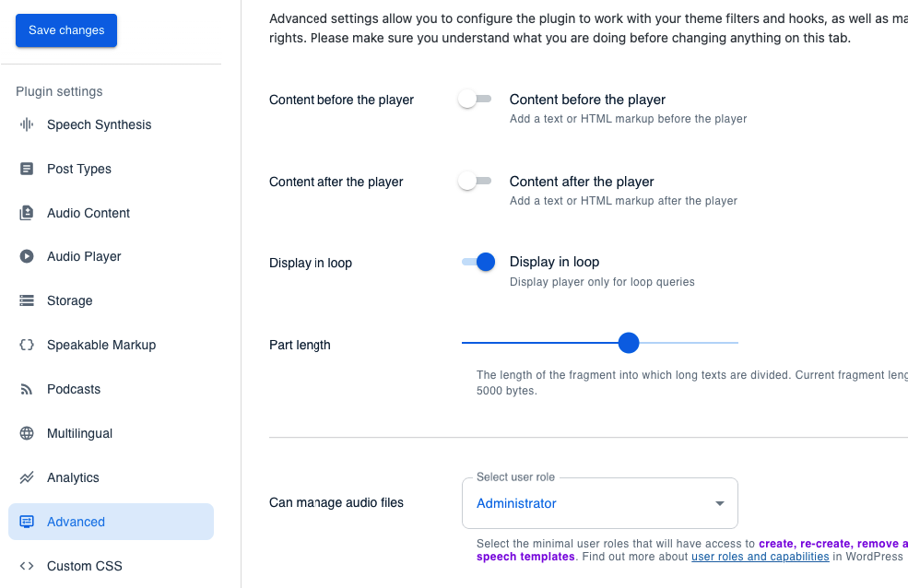This screenshot has height=588, width=908.
Task: Click the Post Types document icon
Action: tap(27, 169)
